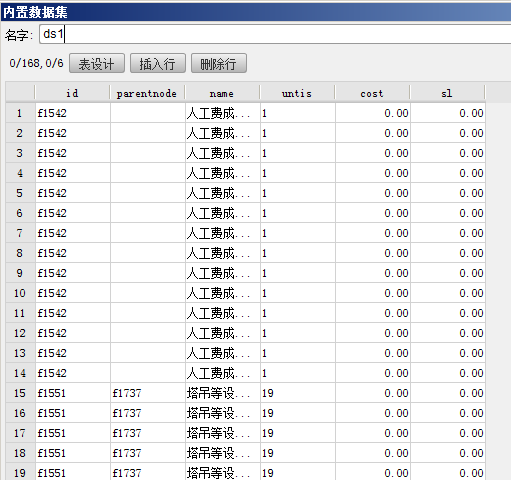Click the cost cell in row 3
Image resolution: width=511 pixels, height=480 pixels.
pos(373,153)
